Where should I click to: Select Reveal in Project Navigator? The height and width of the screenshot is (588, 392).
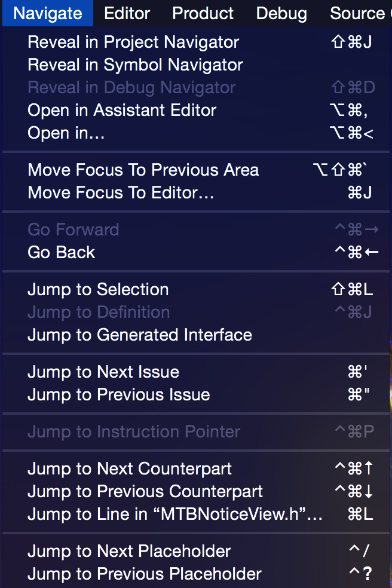pyautogui.click(x=133, y=42)
